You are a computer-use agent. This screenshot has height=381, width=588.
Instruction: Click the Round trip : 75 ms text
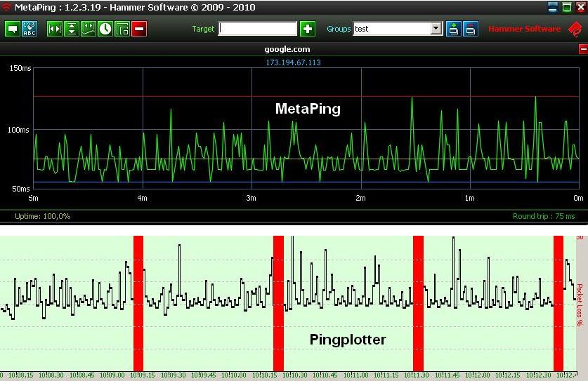pos(544,216)
